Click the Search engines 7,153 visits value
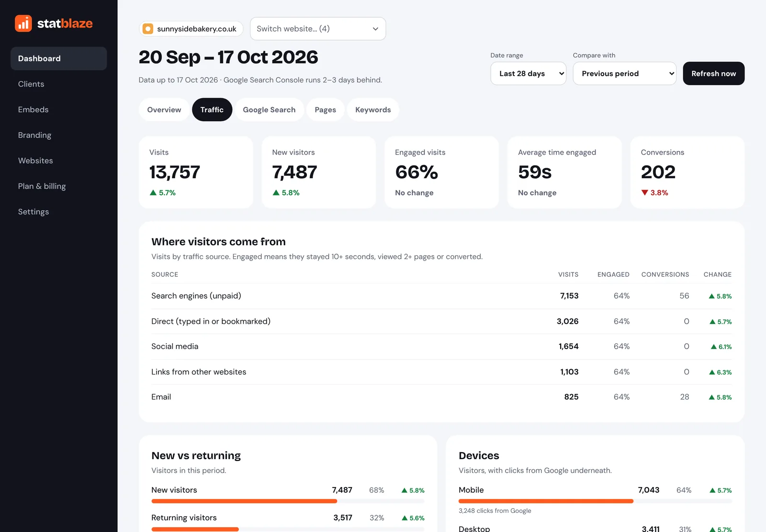This screenshot has height=532, width=766. click(x=569, y=296)
